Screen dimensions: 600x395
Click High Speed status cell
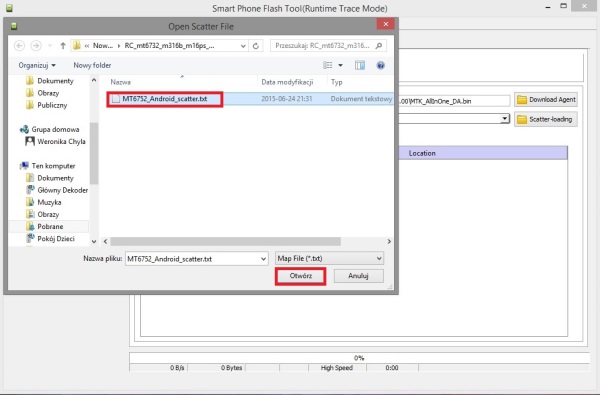click(x=337, y=368)
